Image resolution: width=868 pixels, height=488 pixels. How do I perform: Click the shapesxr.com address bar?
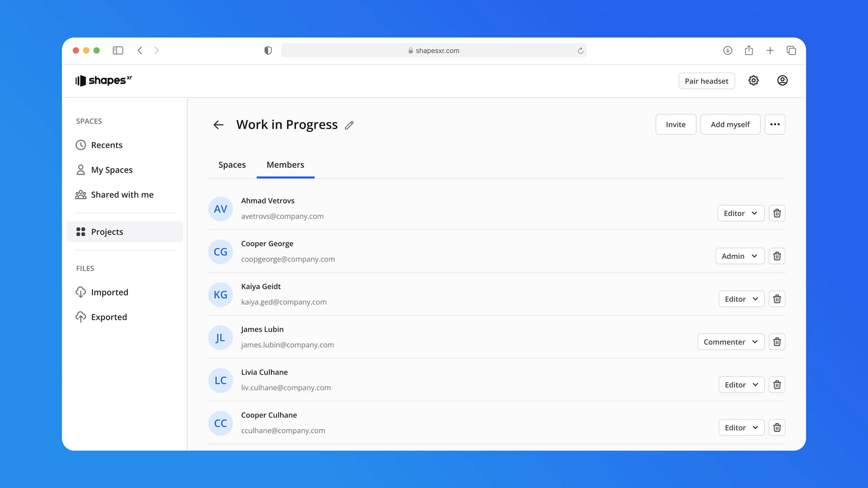[x=434, y=51]
